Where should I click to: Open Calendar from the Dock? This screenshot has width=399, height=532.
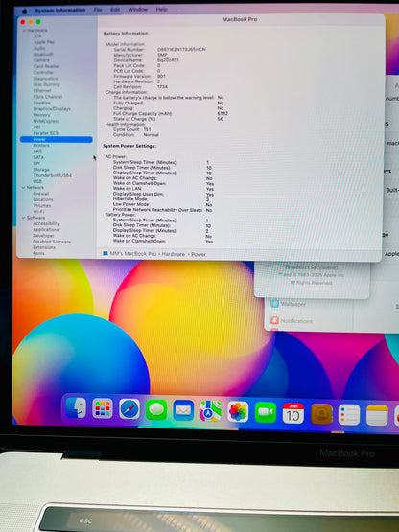pos(293,413)
